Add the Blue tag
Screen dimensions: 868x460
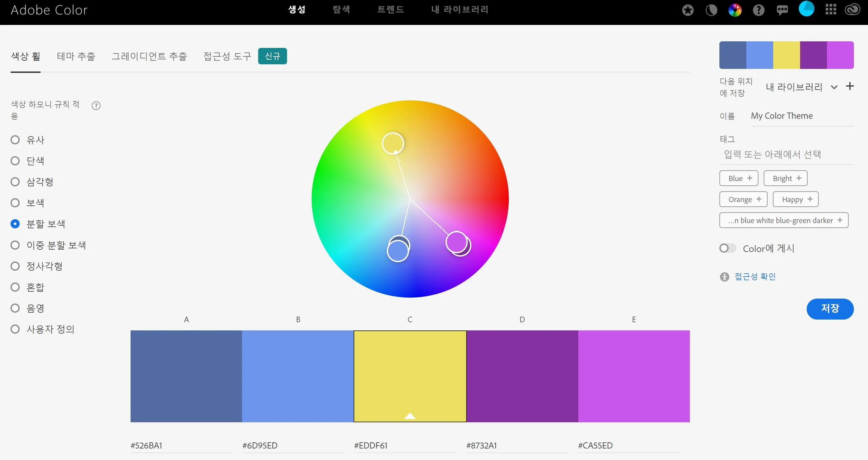[x=739, y=178]
